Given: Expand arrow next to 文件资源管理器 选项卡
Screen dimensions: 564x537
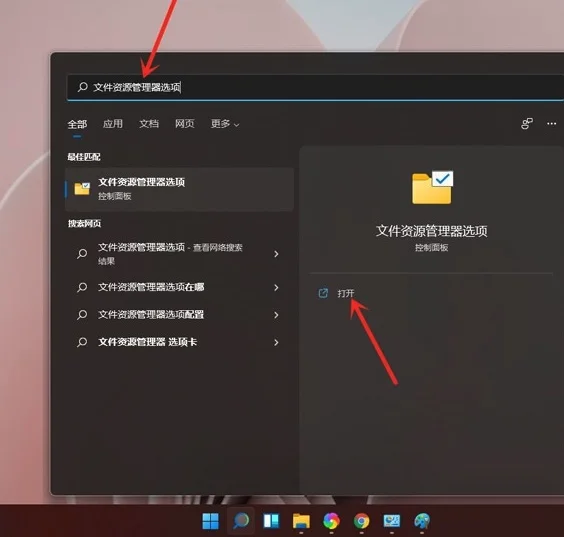Looking at the screenshot, I should 276,342.
